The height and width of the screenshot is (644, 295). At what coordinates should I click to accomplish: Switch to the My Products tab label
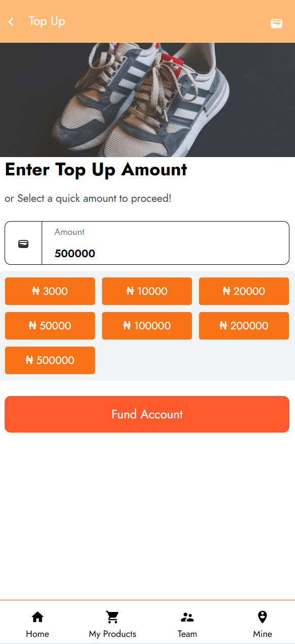(112, 634)
